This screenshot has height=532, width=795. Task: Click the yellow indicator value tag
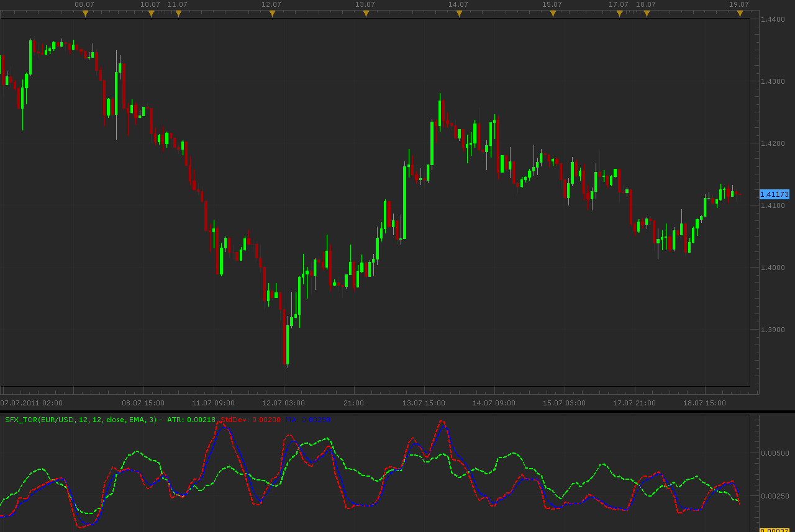coord(774,530)
